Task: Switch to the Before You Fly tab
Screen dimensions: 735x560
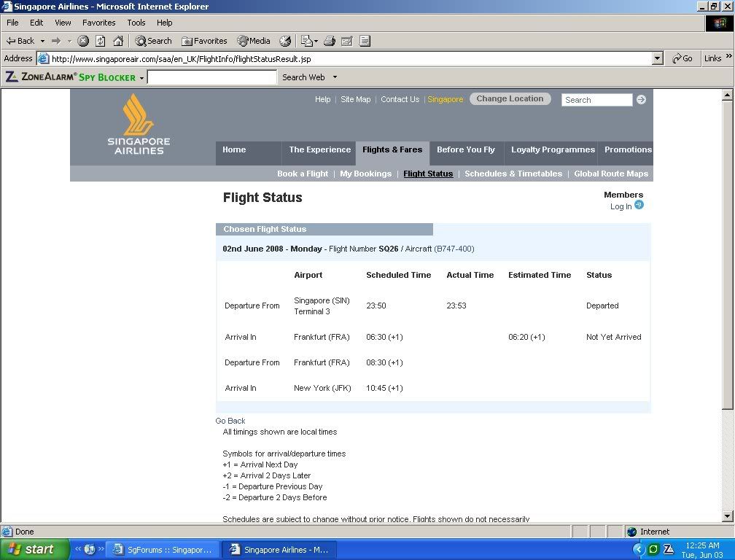Action: pos(465,150)
